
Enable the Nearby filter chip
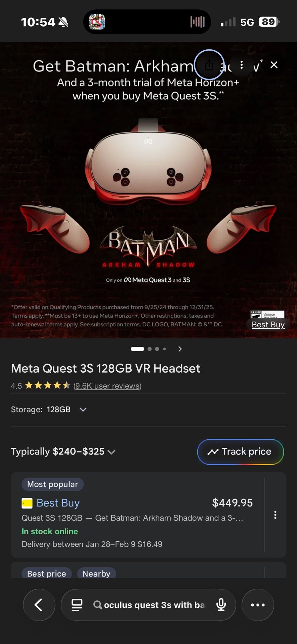[97, 574]
